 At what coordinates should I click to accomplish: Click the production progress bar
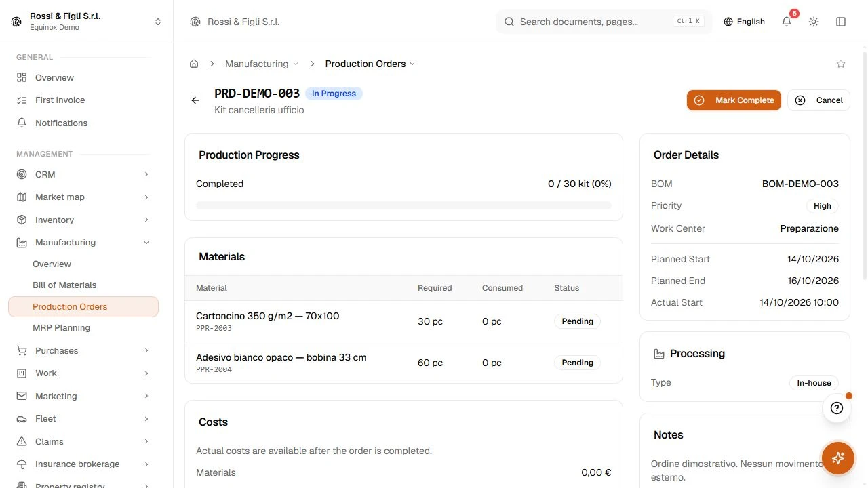coord(403,205)
